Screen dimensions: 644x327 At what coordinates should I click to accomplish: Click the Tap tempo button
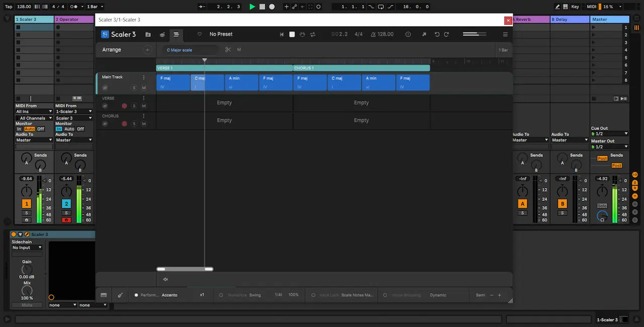(x=9, y=7)
